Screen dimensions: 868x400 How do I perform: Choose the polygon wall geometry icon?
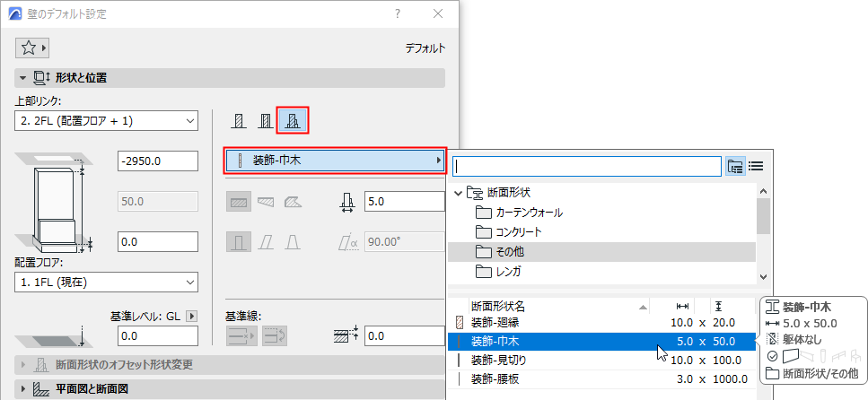click(292, 202)
